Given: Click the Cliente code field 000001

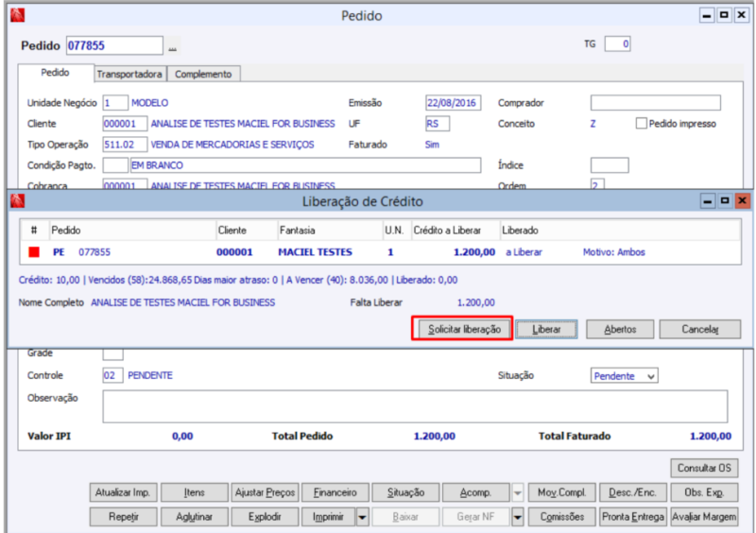Looking at the screenshot, I should (x=125, y=124).
